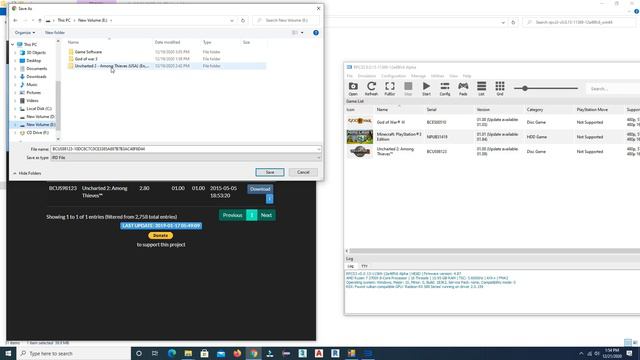This screenshot has height=360, width=640.
Task: Open the Game Software folder
Action: coord(88,52)
